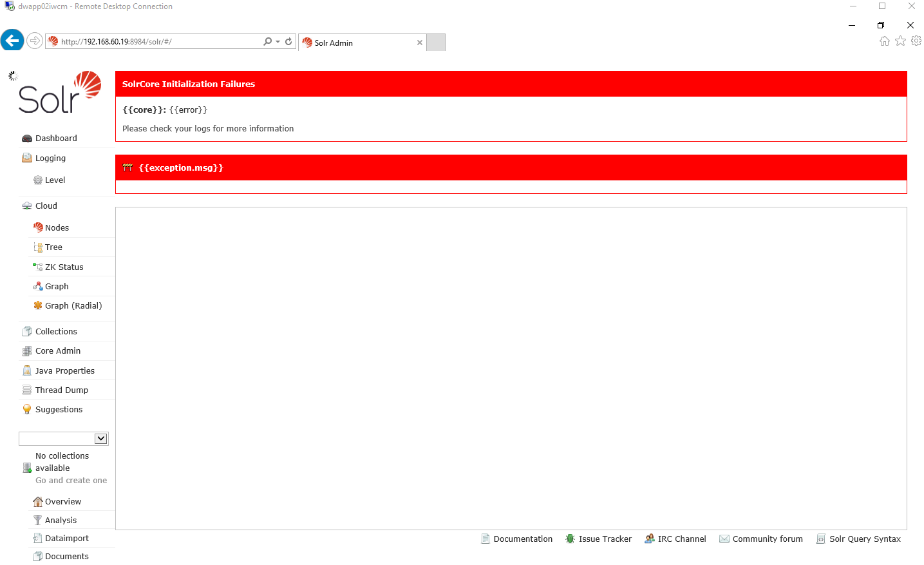Select the Tree submenu entry
This screenshot has height=565, width=924.
pos(53,247)
